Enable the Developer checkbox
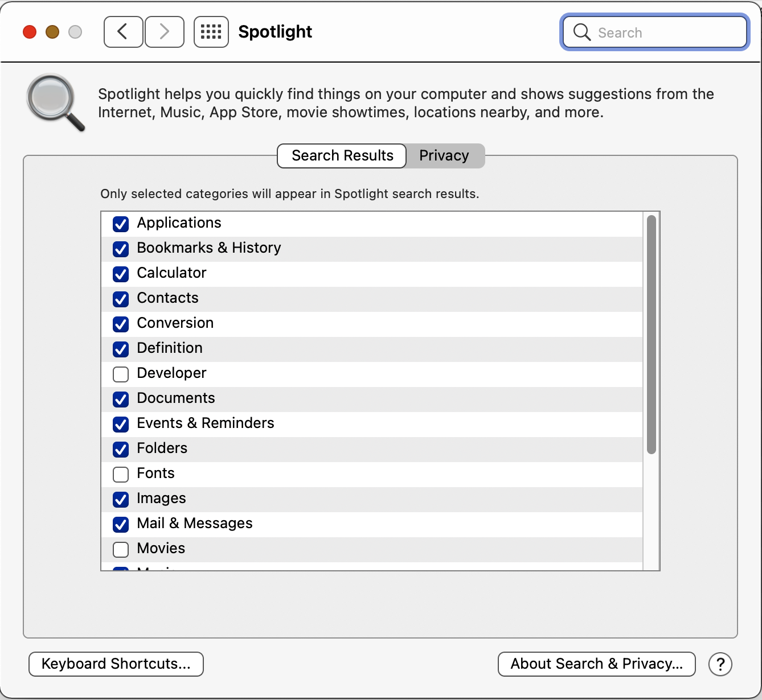The height and width of the screenshot is (700, 762). coord(121,374)
